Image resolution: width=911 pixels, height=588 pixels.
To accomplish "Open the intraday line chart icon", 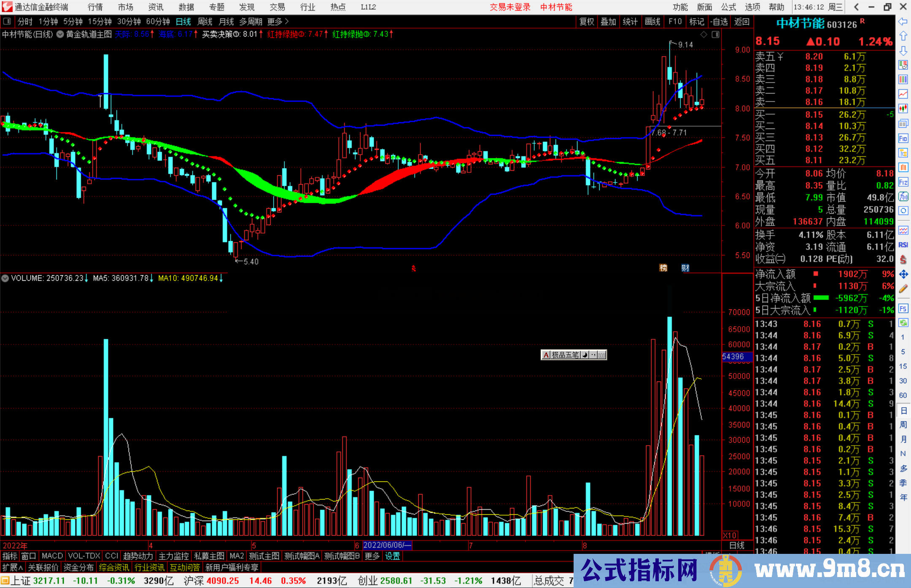I will click(x=903, y=94).
